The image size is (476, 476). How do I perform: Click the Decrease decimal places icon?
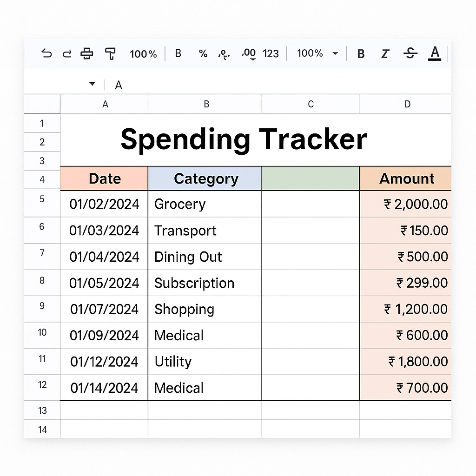point(224,54)
